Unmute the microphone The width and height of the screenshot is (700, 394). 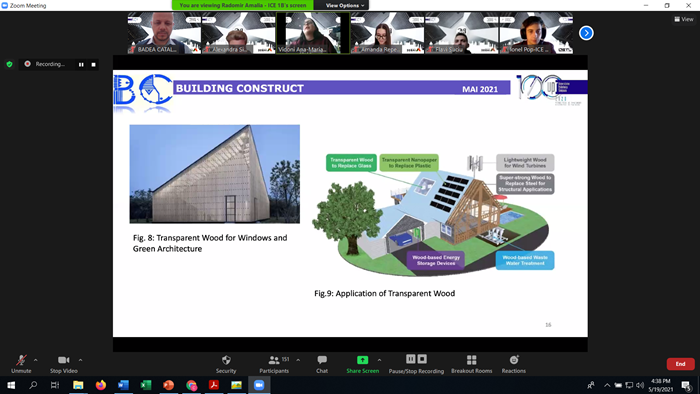coord(21,364)
